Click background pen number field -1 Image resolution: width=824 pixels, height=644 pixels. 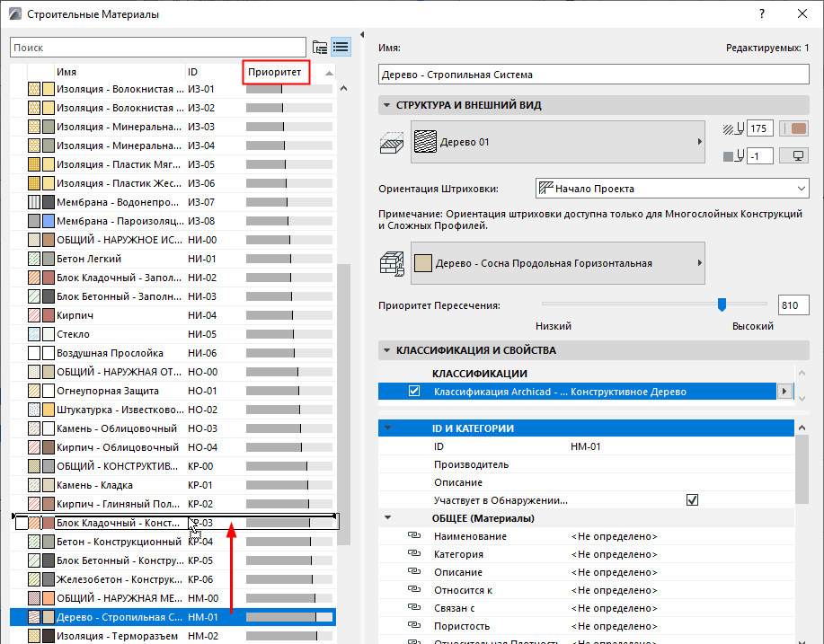[760, 156]
